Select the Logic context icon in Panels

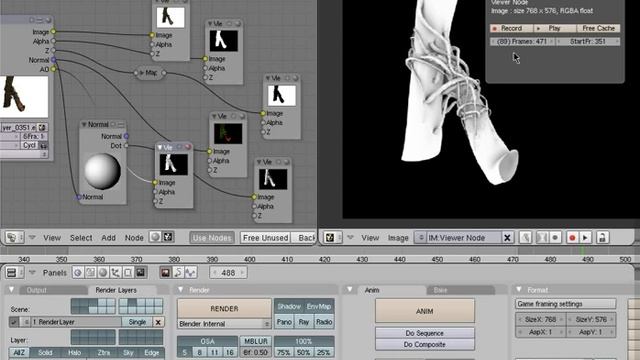click(x=78, y=272)
